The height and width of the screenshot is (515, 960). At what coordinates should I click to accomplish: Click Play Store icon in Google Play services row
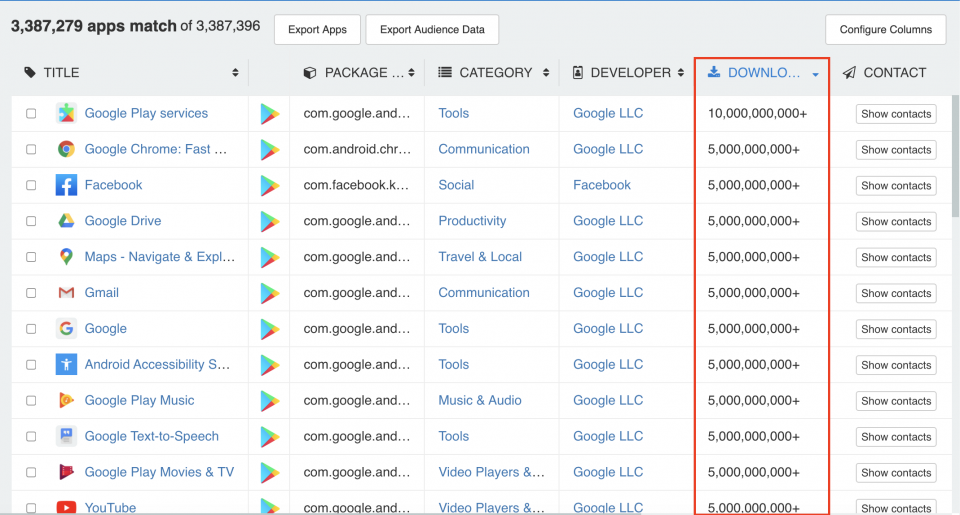point(269,114)
